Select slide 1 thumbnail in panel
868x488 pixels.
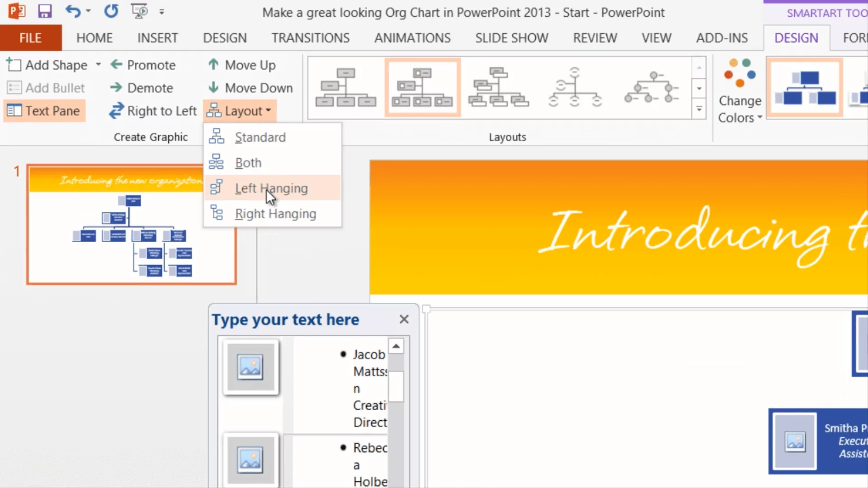click(x=131, y=224)
